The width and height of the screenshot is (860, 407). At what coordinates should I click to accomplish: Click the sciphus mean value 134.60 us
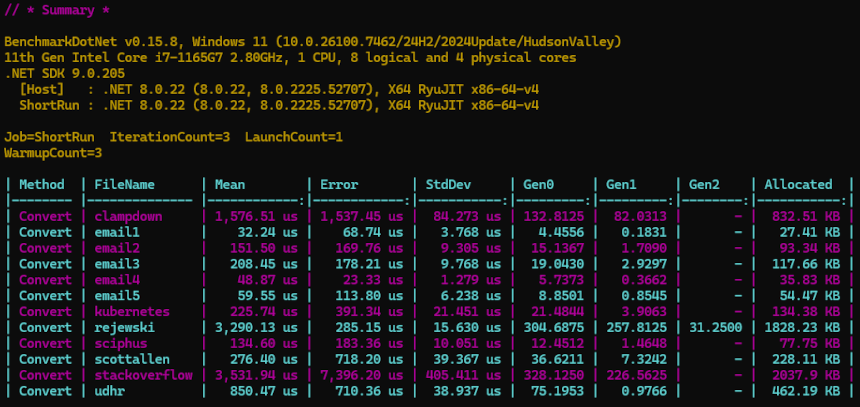(x=264, y=344)
